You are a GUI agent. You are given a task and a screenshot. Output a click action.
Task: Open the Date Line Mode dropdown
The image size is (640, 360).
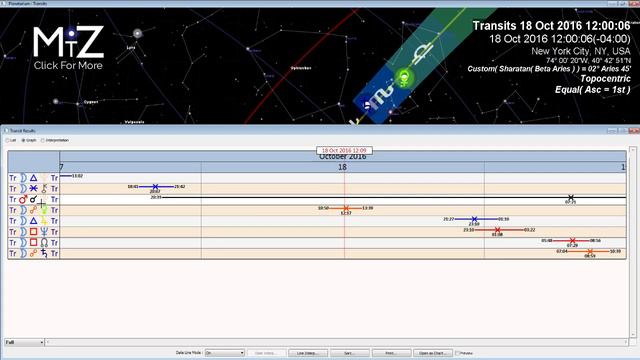click(224, 353)
